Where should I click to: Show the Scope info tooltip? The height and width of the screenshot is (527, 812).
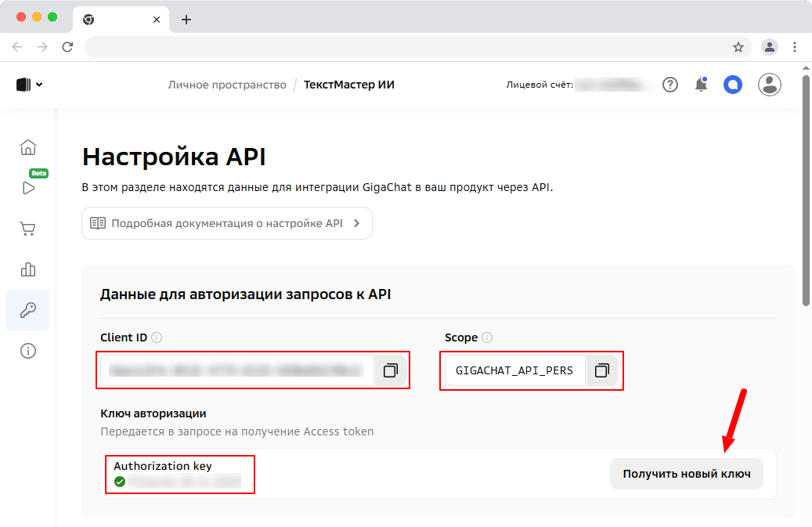487,337
